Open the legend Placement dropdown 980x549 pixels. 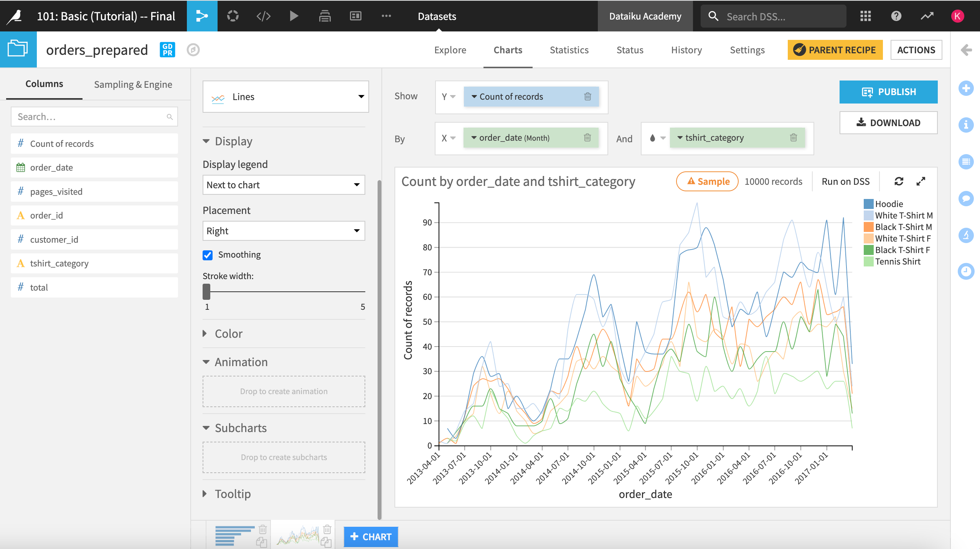coord(283,231)
